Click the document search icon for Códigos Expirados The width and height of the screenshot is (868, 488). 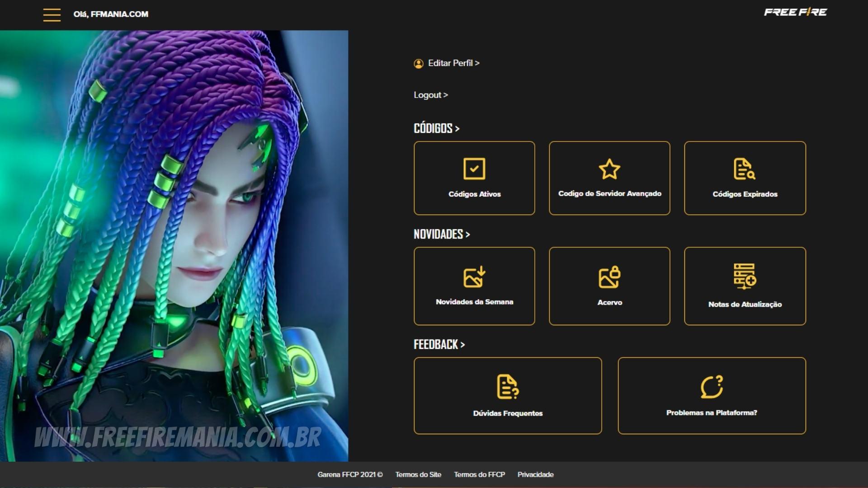(x=744, y=169)
